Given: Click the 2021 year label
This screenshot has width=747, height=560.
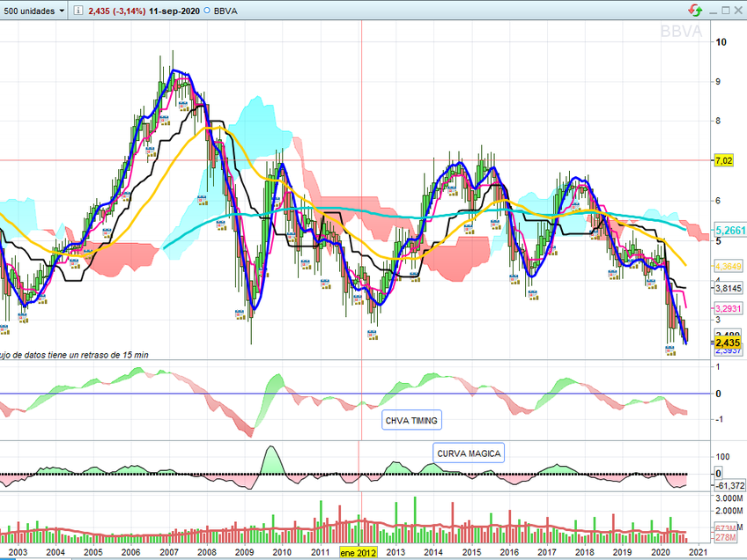Looking at the screenshot, I should pos(699,552).
